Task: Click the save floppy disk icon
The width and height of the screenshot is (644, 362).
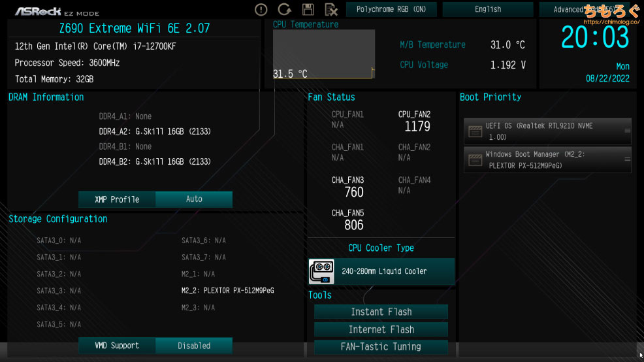Action: coord(308,9)
